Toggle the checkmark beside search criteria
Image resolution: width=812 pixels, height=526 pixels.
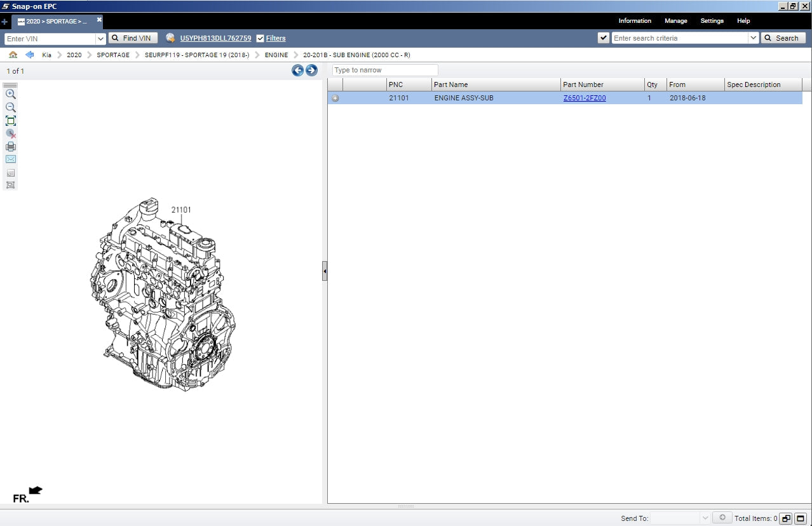pyautogui.click(x=604, y=38)
